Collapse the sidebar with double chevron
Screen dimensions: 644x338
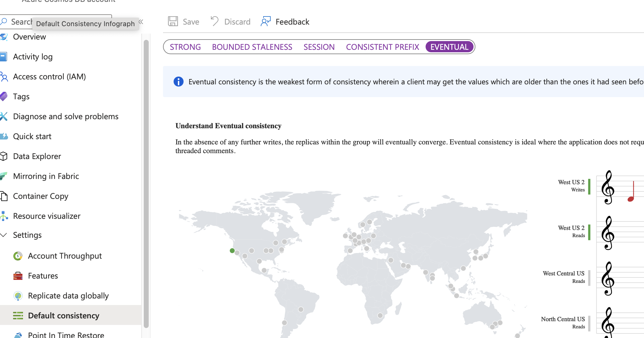(141, 21)
